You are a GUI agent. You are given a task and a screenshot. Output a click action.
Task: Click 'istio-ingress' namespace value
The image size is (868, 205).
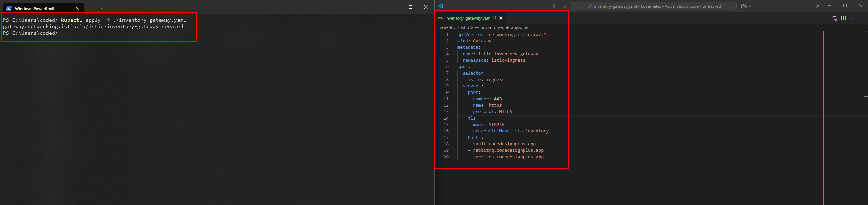(508, 60)
